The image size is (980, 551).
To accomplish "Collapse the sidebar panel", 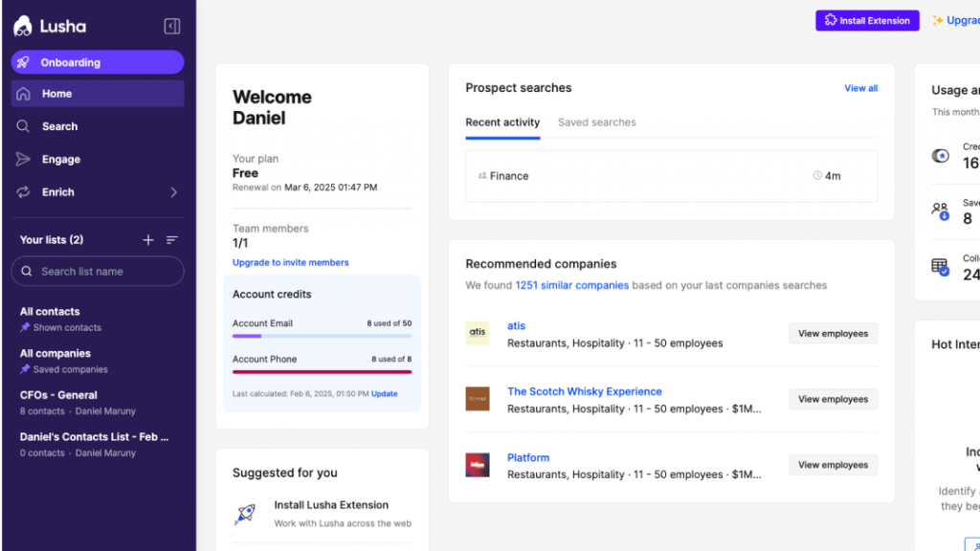I will 172,26.
